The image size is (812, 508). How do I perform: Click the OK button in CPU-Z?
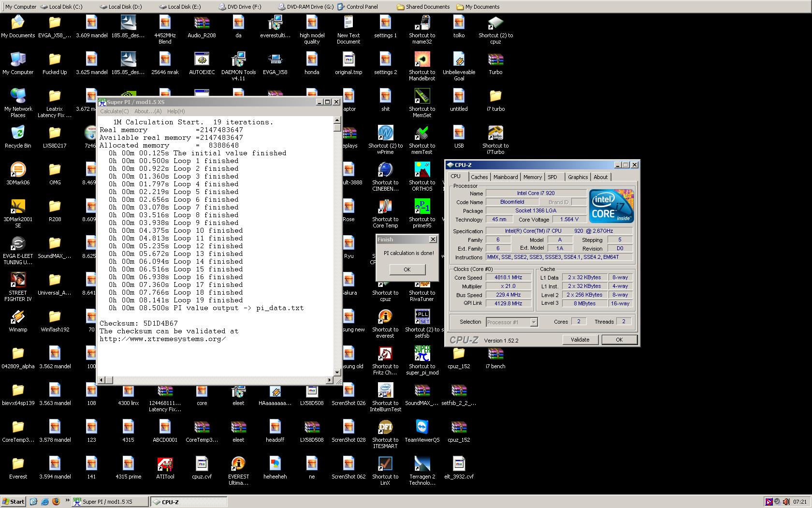tap(619, 340)
